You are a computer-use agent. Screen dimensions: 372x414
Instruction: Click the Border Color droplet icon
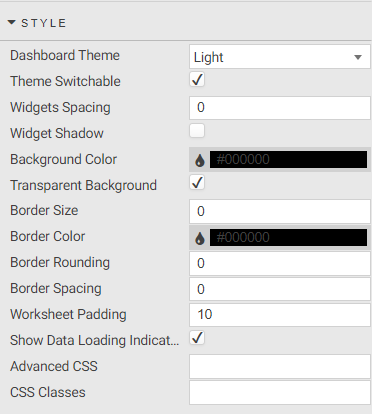200,238
